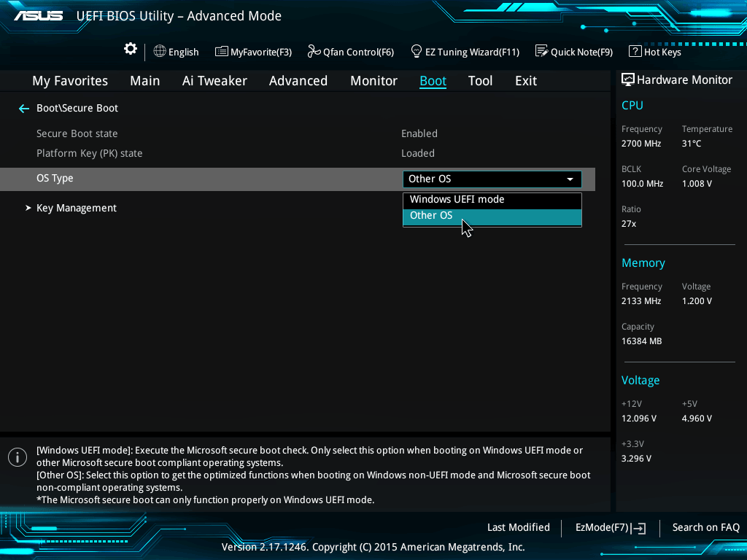This screenshot has height=560, width=747.
Task: Click memory capacity value 16384 MB
Action: [x=642, y=341]
